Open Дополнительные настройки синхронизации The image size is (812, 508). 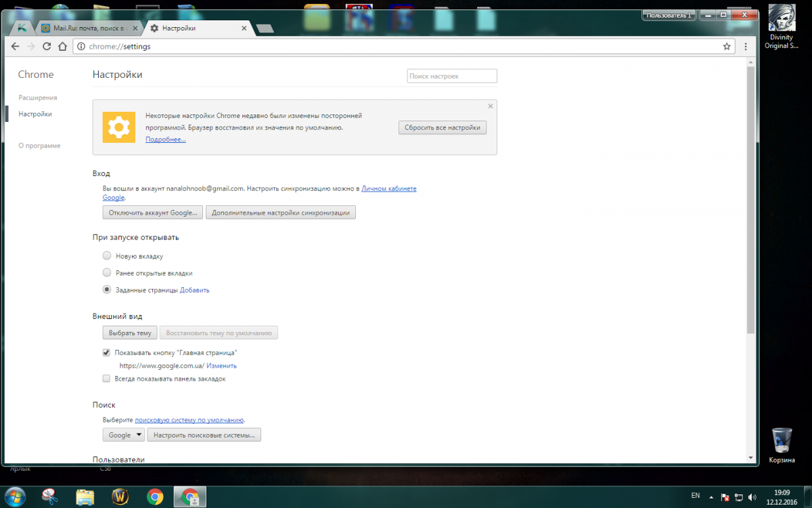[x=281, y=213]
